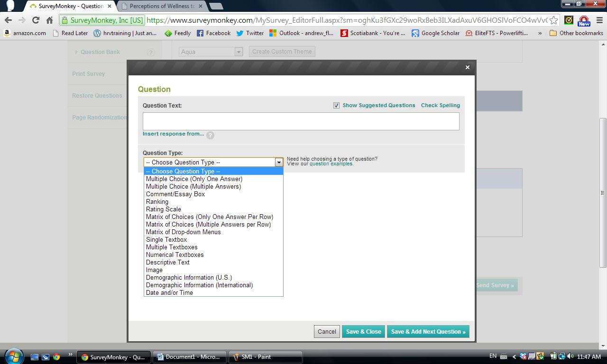Click the help icon beside Insert response from
The height and width of the screenshot is (364, 607).
[x=210, y=135]
